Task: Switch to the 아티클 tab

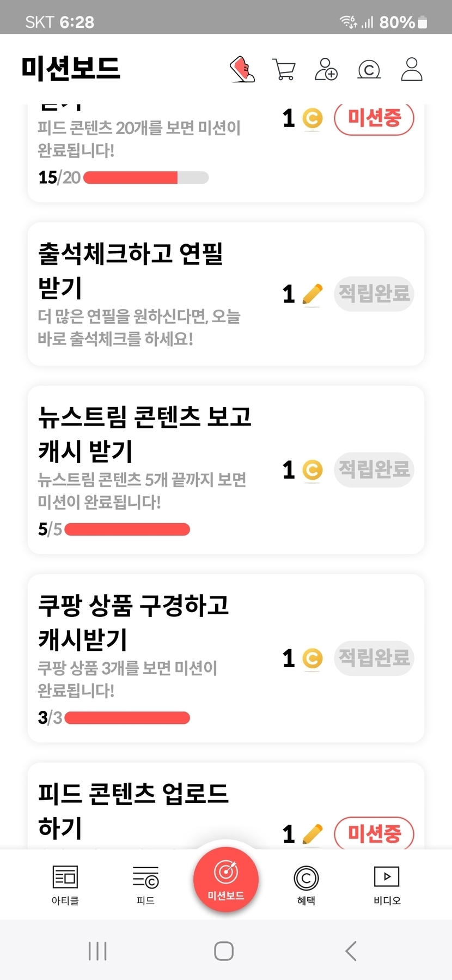Action: [65, 884]
